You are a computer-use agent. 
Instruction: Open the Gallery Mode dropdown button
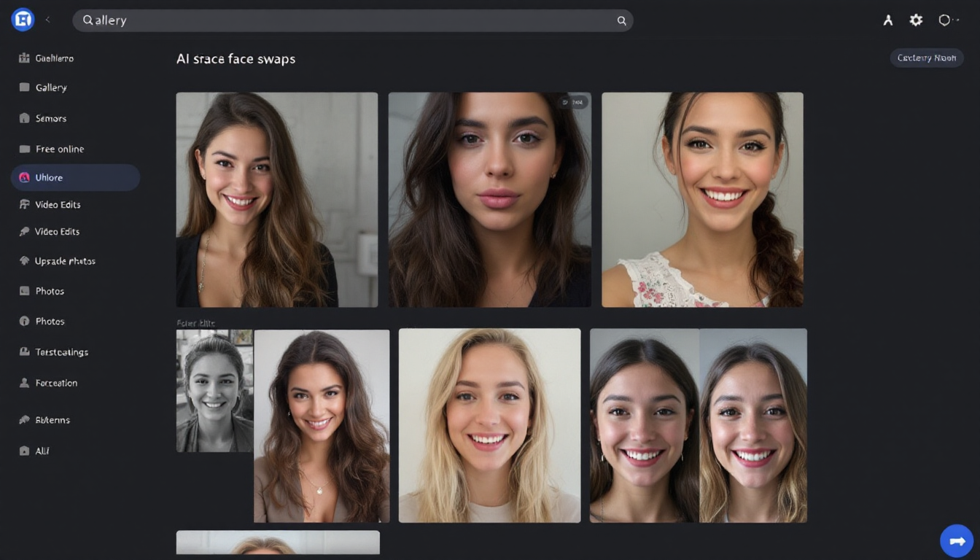(x=926, y=58)
